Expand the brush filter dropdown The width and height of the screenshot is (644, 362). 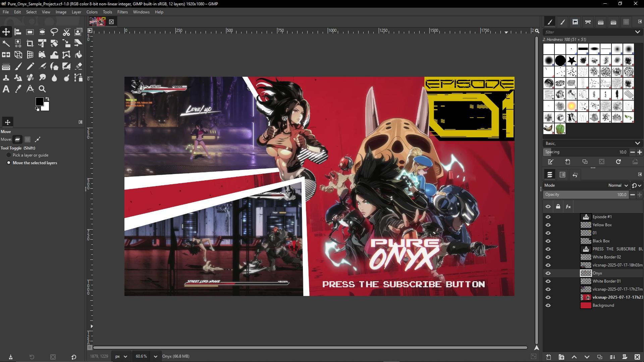click(637, 32)
